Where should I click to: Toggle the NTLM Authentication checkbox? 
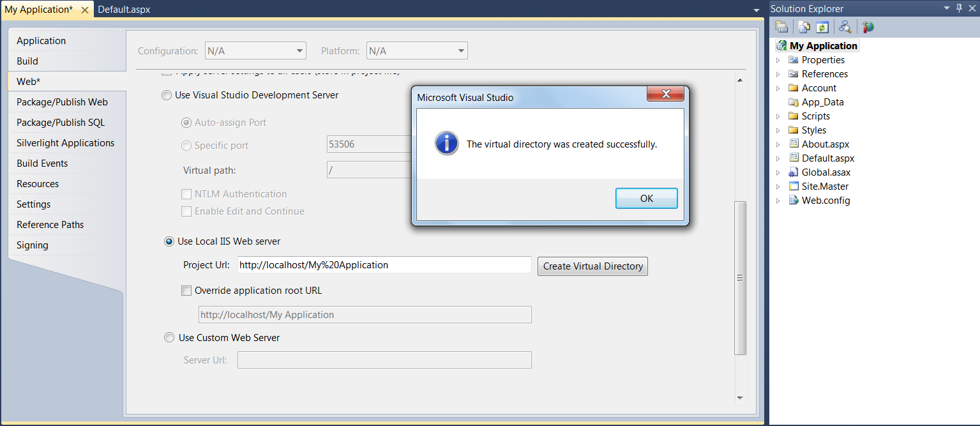pos(186,194)
